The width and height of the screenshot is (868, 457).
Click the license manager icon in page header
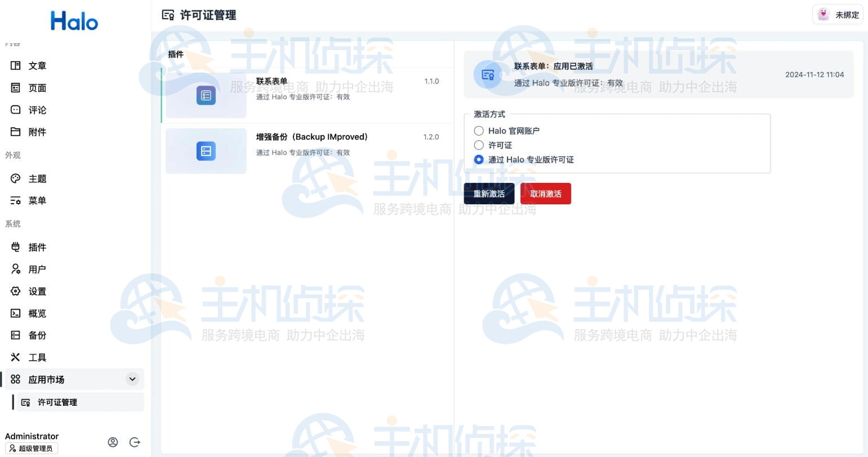click(x=168, y=15)
